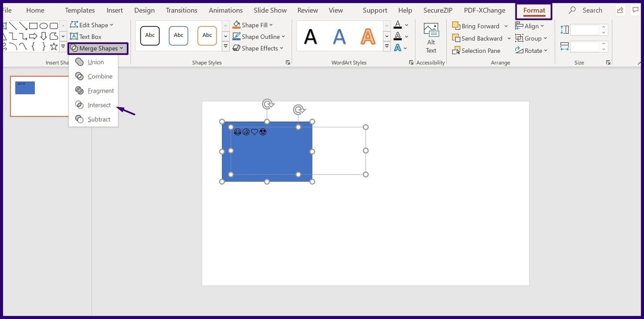
Task: Select the arc shape in gallery
Action: [13, 46]
